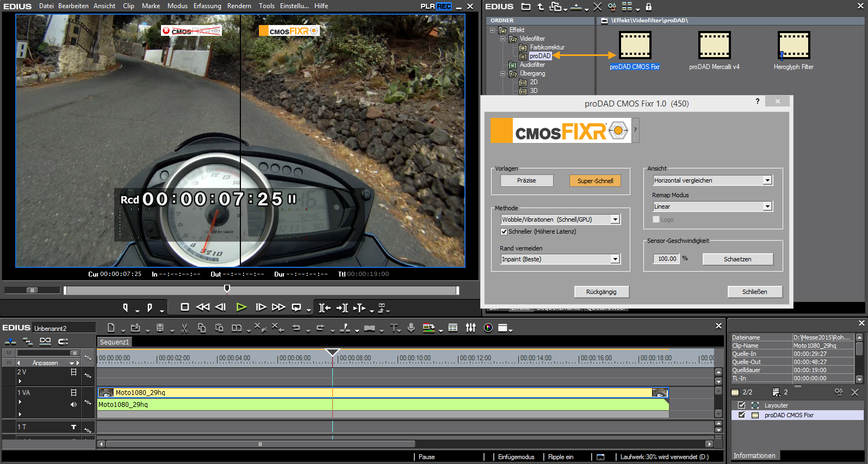Uncheck the proDAD CMOS Fixr effect checkbox
The height and width of the screenshot is (464, 868).
pyautogui.click(x=742, y=415)
